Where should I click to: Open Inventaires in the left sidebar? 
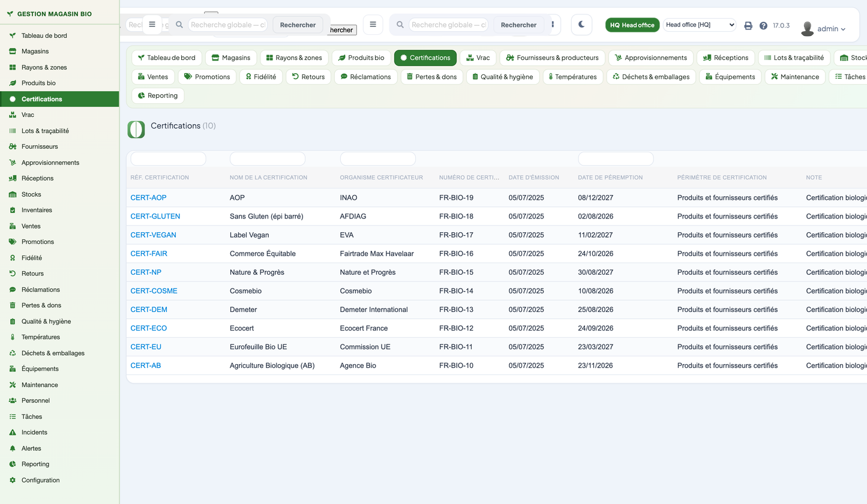coord(59,210)
